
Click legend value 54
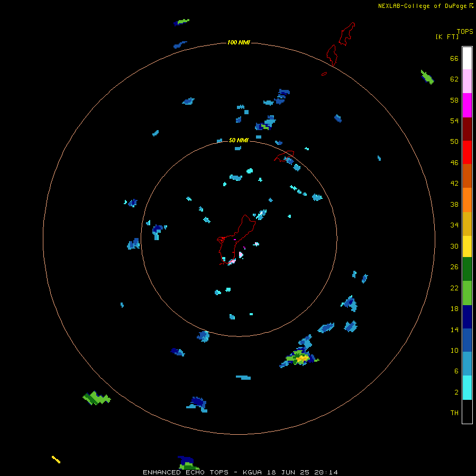point(454,121)
